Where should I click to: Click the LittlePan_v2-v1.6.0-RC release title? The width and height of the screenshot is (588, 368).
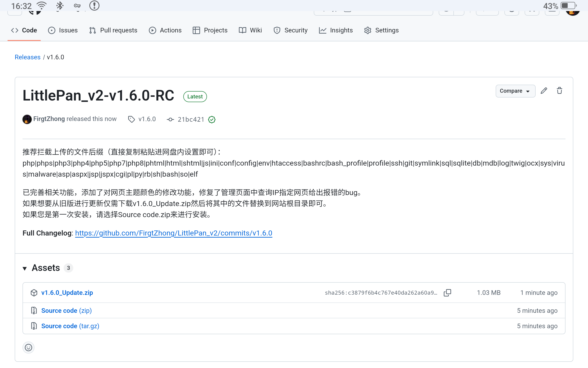(x=98, y=95)
